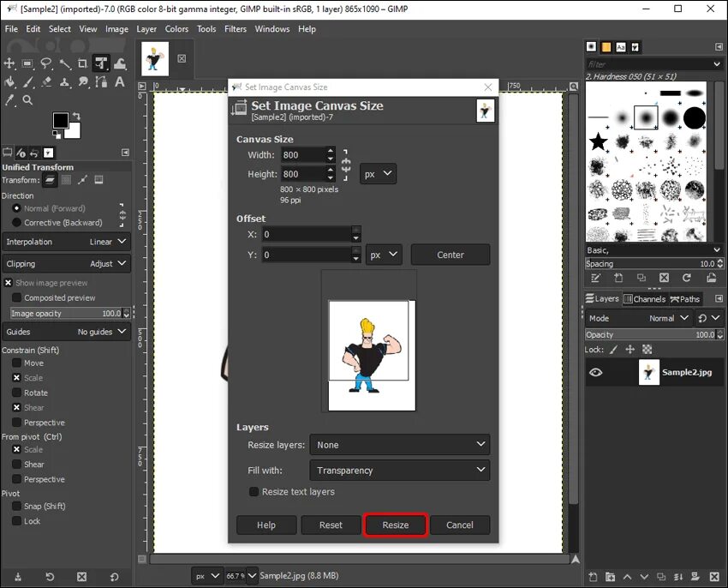Enable Pivot Snap (Shift) checkbox
Image resolution: width=728 pixels, height=588 pixels.
(x=17, y=507)
